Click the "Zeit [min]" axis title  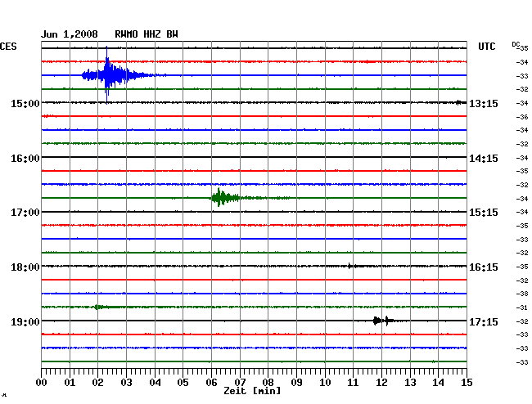[252, 391]
